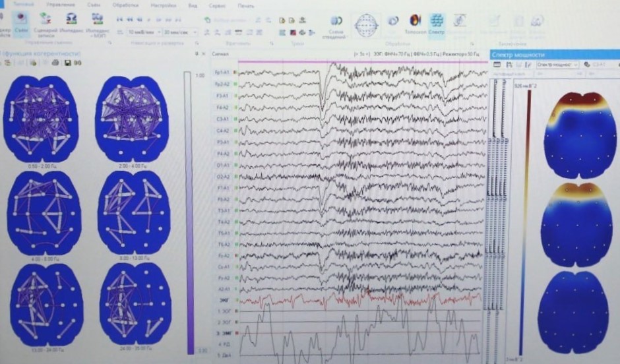Toggle P3-A1 channel marker

coord(235,142)
